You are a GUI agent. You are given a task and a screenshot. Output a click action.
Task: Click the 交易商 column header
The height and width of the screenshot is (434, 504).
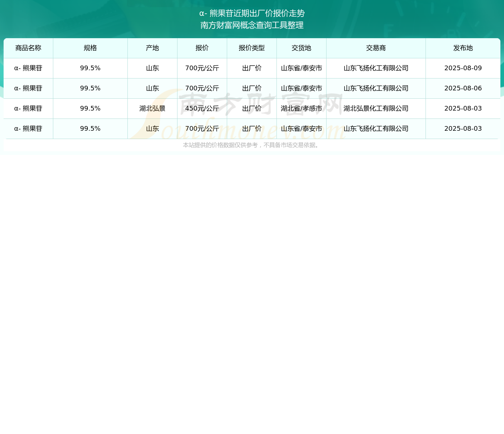(376, 48)
